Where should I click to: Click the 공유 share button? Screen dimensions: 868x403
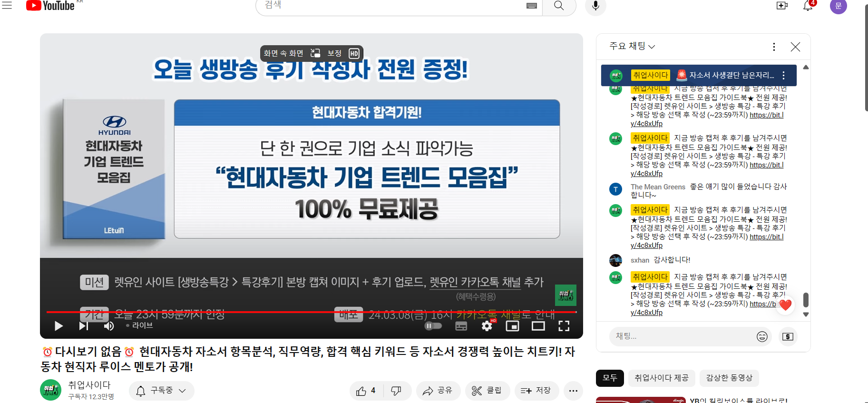[x=438, y=391]
